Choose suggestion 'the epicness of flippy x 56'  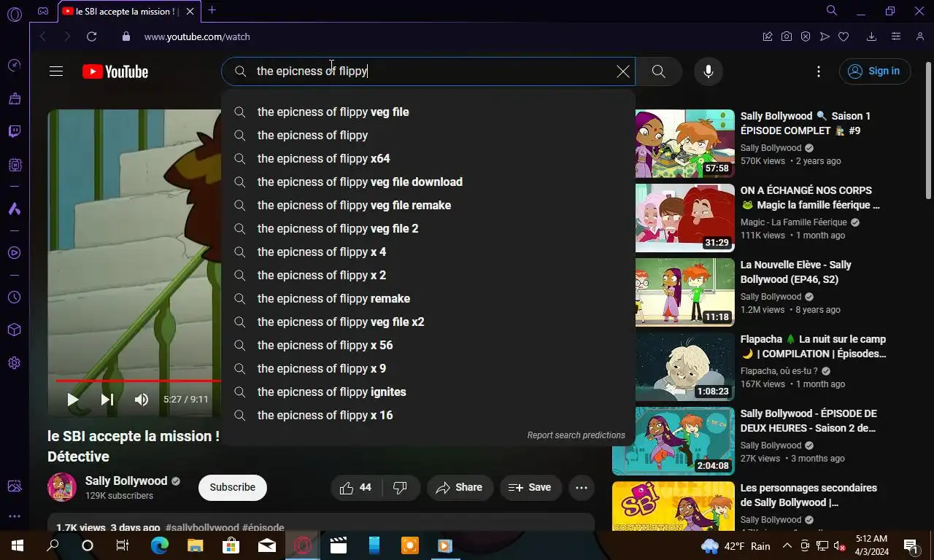pos(428,346)
